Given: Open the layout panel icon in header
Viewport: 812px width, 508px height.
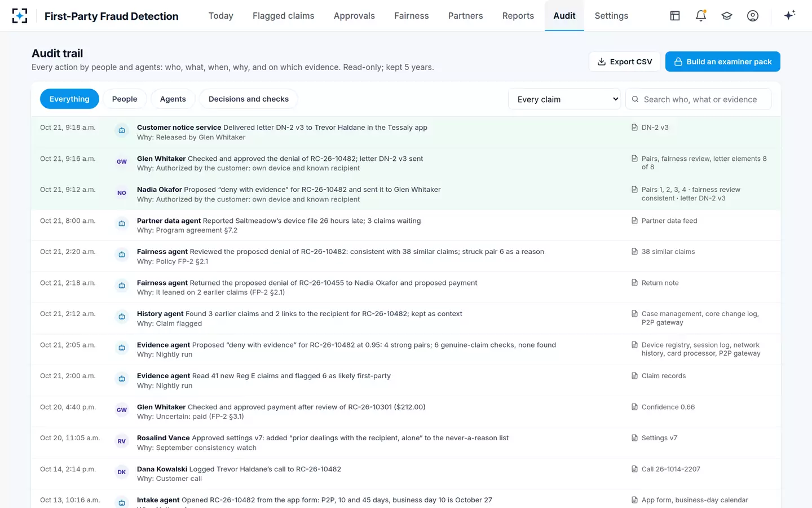Looking at the screenshot, I should pos(675,16).
